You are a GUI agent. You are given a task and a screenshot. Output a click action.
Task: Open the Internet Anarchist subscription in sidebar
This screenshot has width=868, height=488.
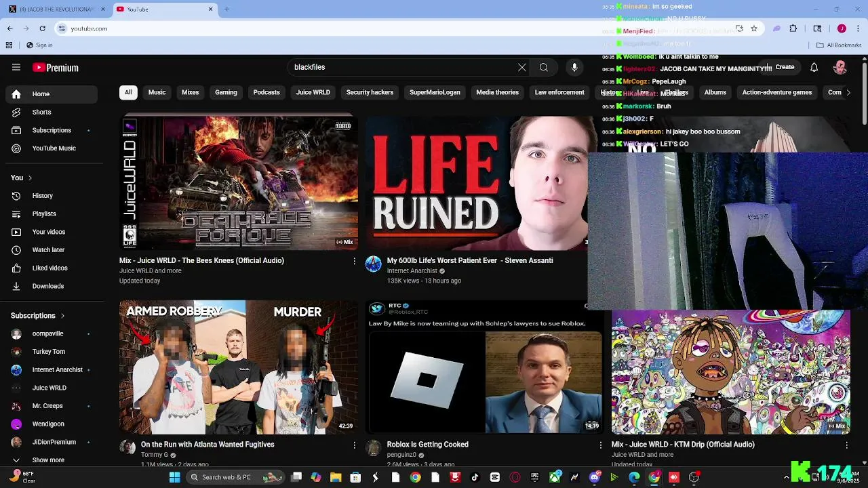(52, 370)
